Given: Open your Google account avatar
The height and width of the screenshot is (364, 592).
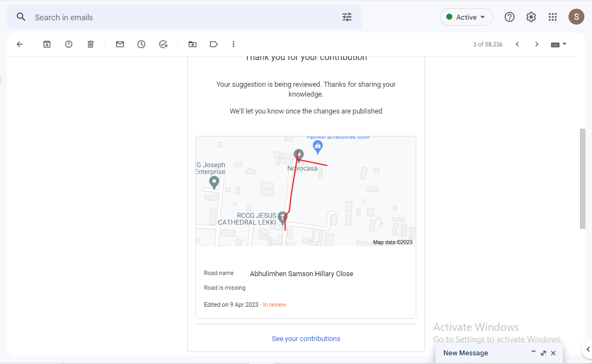Looking at the screenshot, I should (576, 17).
